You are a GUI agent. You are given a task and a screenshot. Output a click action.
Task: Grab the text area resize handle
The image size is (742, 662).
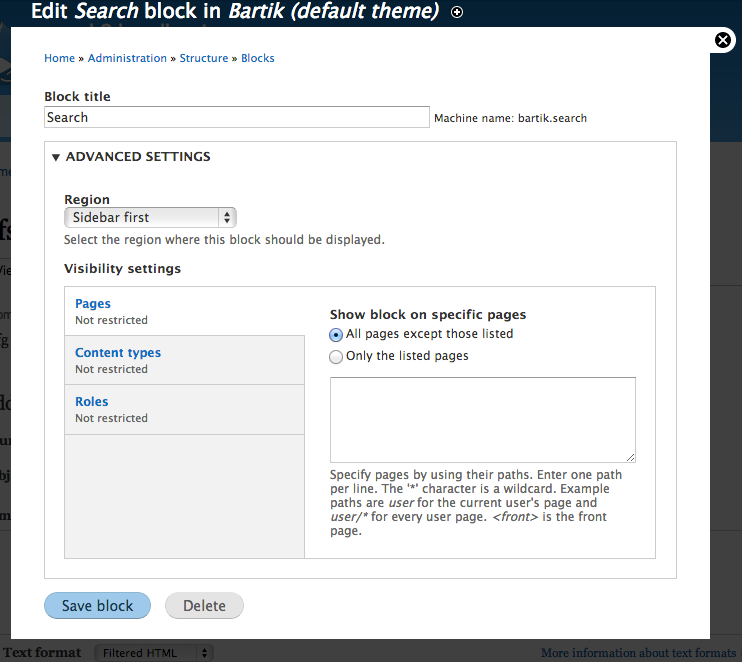tap(630, 456)
